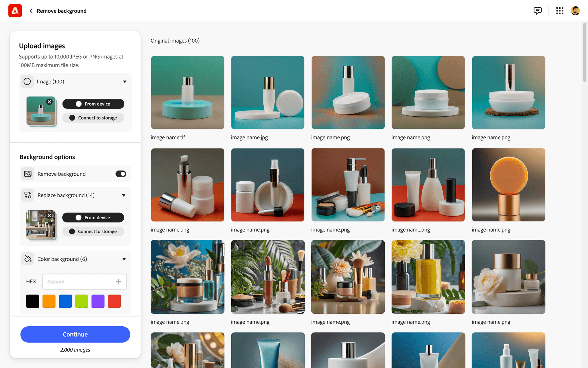Collapse the Replace background (14) dropdown arrow
The image size is (588, 368).
(x=124, y=195)
